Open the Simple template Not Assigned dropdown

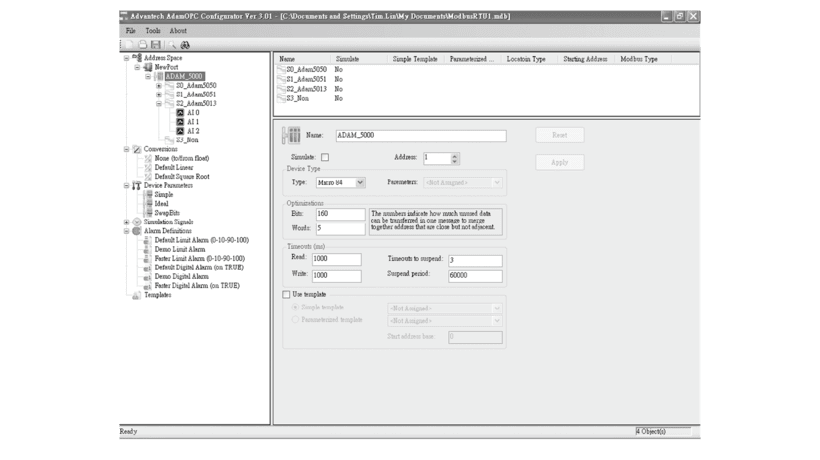coord(497,308)
